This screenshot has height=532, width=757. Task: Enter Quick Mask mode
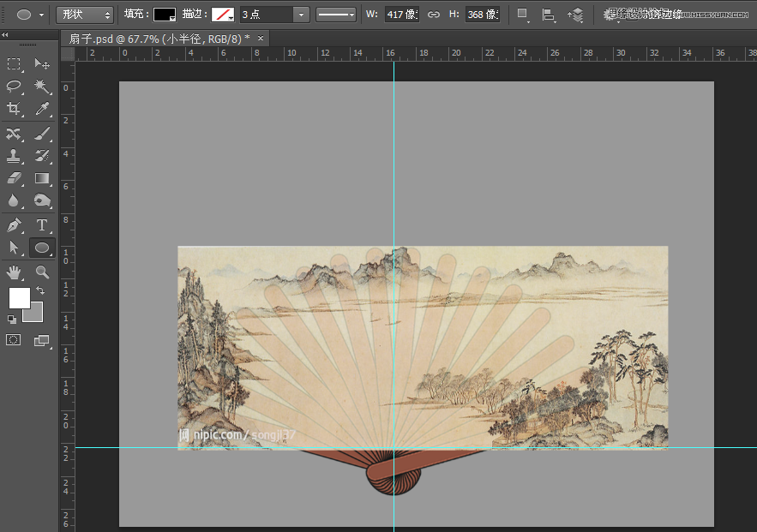12,339
